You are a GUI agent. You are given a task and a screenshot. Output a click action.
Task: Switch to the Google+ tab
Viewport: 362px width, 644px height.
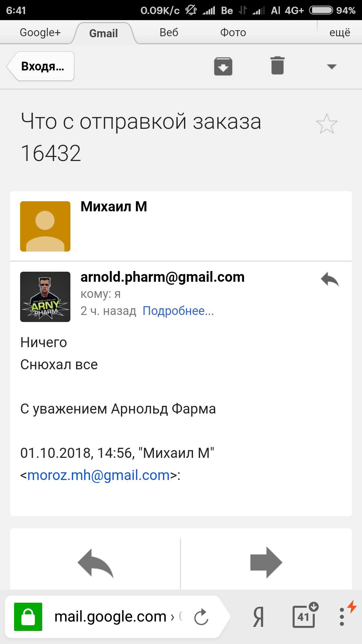tap(40, 33)
